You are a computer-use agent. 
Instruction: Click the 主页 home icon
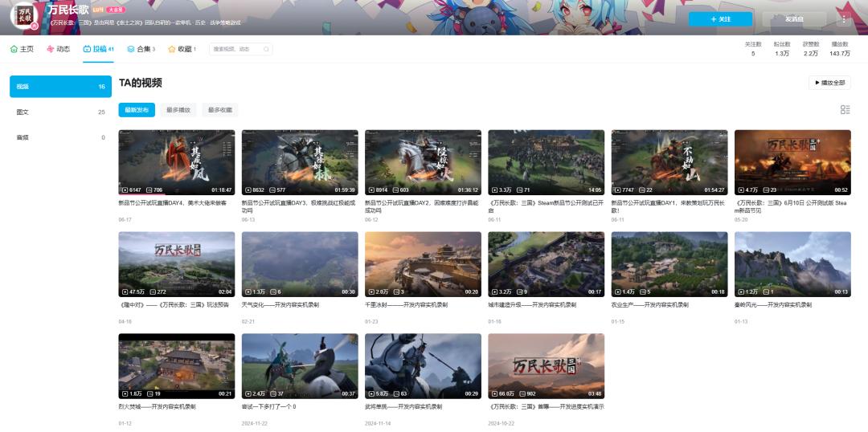[x=14, y=49]
